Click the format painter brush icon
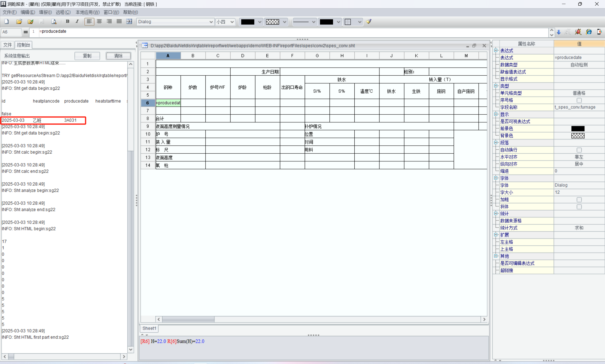This screenshot has height=364, width=605. point(369,22)
